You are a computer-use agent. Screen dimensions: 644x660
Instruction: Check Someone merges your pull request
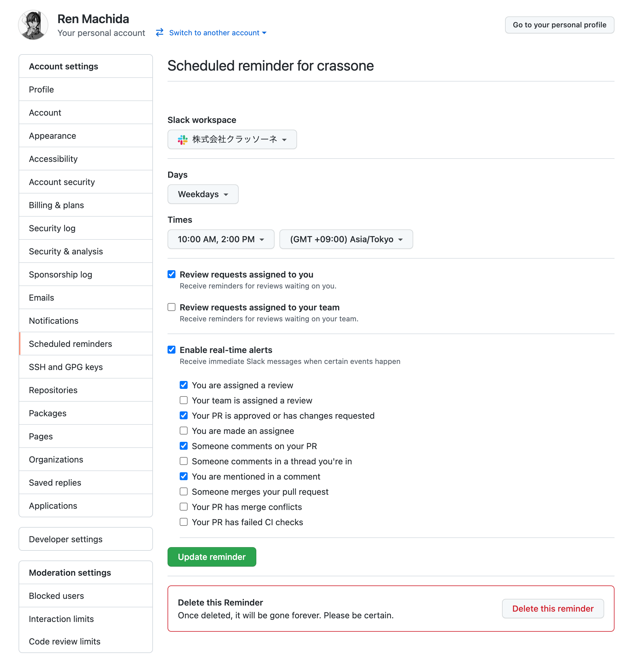click(184, 491)
